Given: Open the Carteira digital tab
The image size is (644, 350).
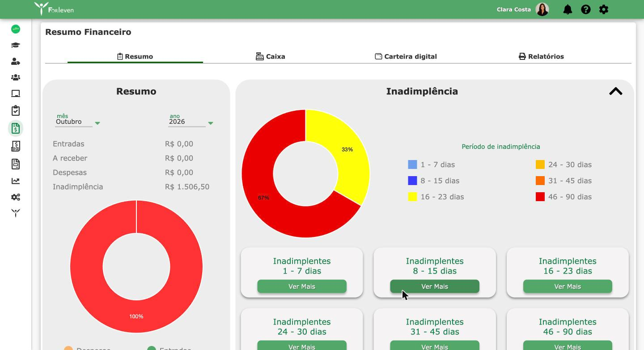Looking at the screenshot, I should click(406, 56).
